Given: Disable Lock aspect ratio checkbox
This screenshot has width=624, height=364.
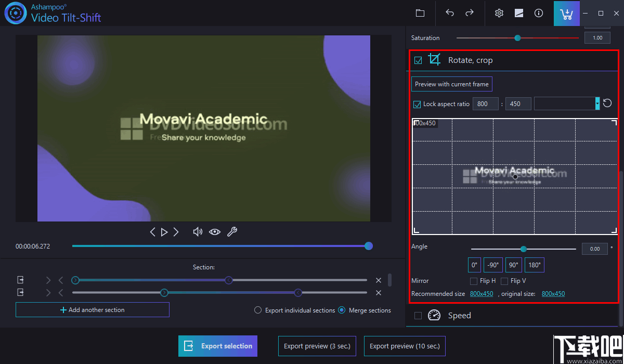Looking at the screenshot, I should pos(417,104).
